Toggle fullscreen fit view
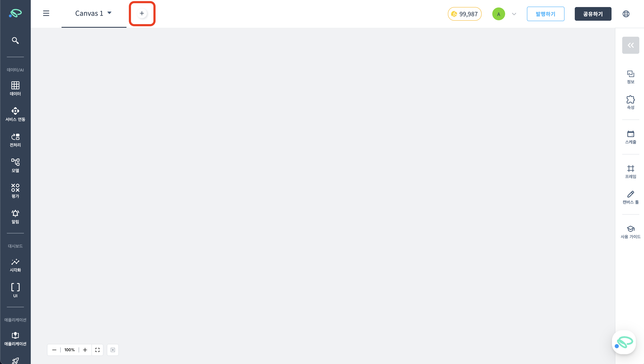 [x=97, y=350]
